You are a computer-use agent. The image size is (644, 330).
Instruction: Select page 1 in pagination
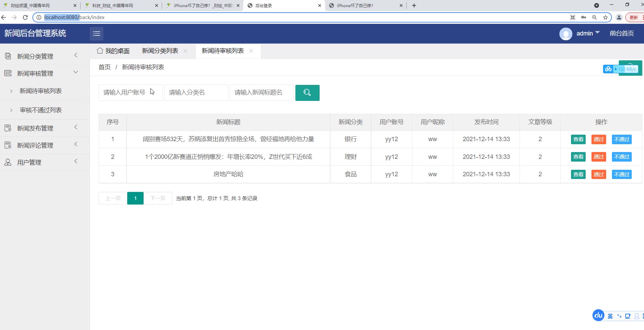pos(135,198)
